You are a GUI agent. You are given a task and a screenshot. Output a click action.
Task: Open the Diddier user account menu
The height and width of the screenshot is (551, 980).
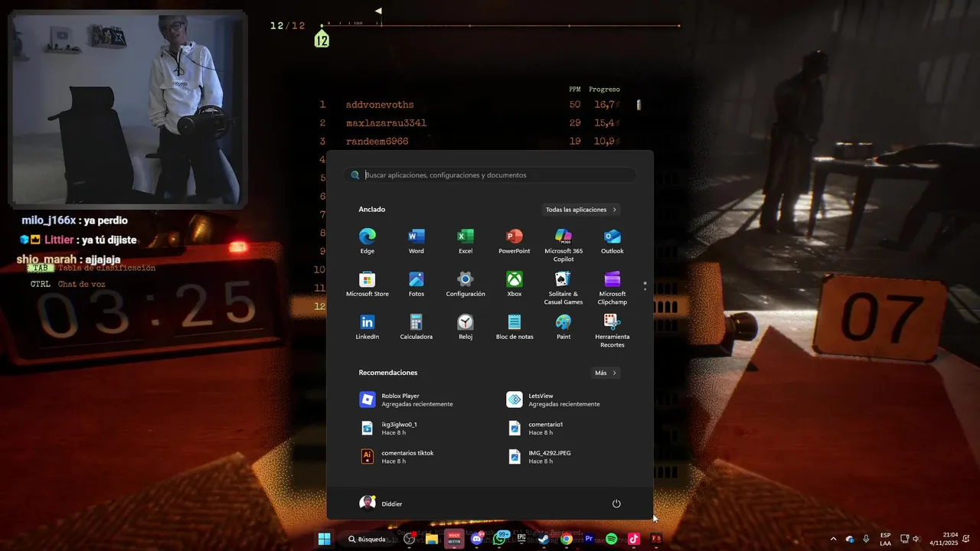pos(381,504)
